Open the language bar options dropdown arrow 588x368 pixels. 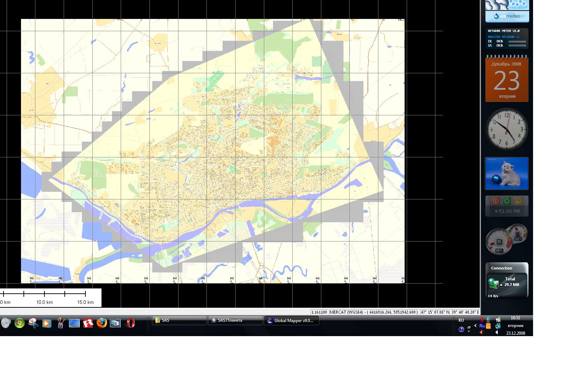click(469, 331)
